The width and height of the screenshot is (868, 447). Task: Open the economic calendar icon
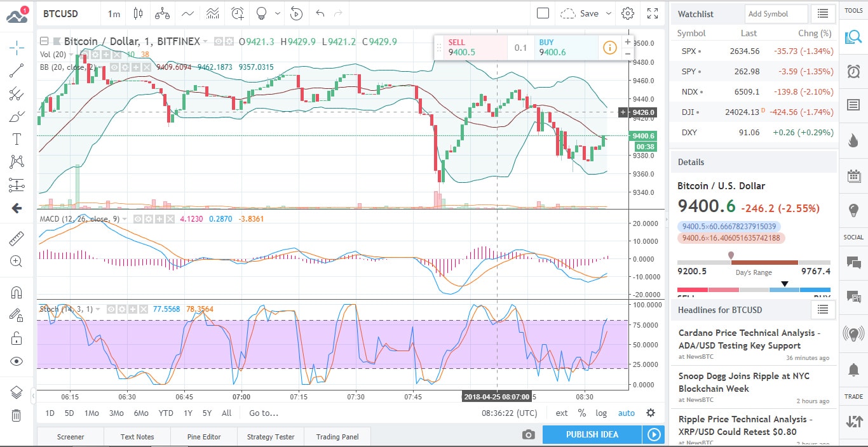tap(853, 176)
